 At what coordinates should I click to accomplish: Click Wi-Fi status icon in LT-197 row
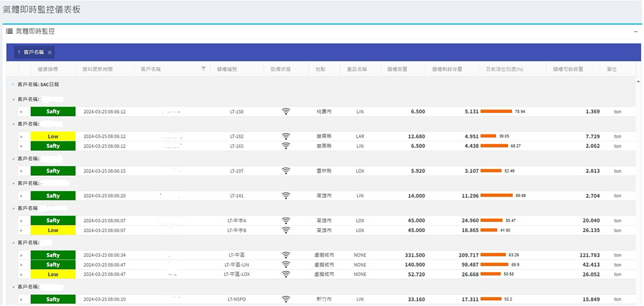(x=286, y=171)
